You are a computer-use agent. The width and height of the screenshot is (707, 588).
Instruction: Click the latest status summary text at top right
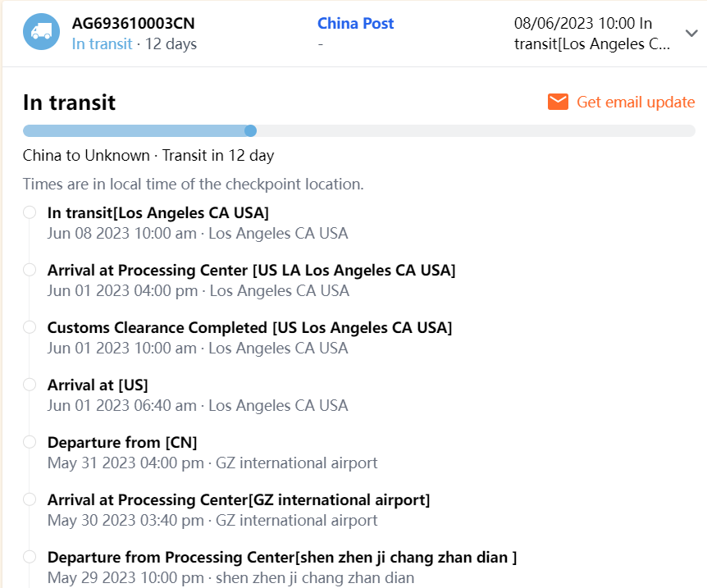[592, 34]
